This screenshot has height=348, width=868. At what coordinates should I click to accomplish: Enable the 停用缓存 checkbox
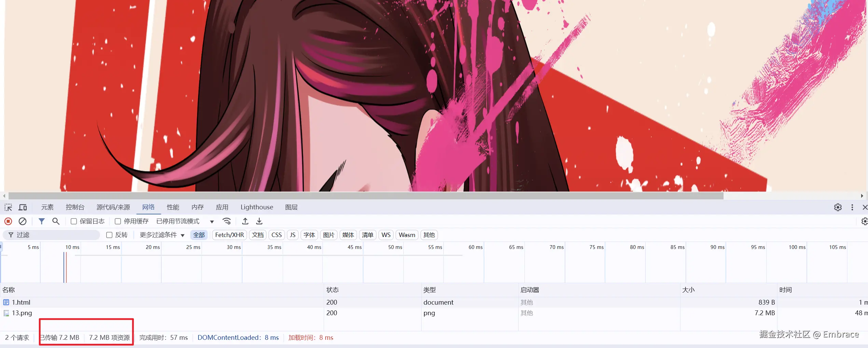(118, 221)
